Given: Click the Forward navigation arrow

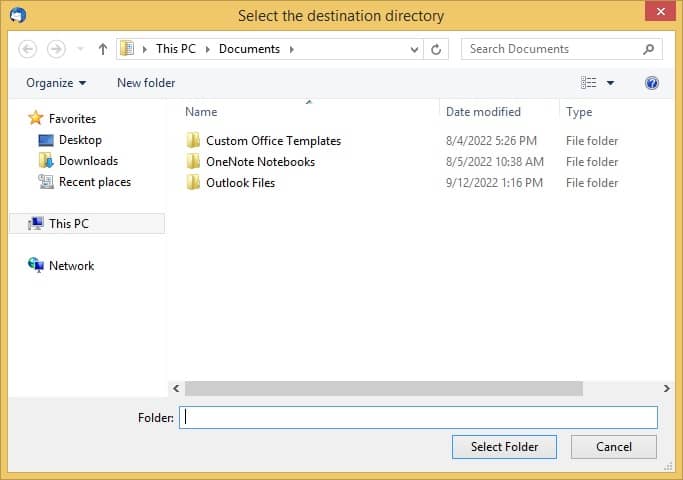Looking at the screenshot, I should 56,49.
